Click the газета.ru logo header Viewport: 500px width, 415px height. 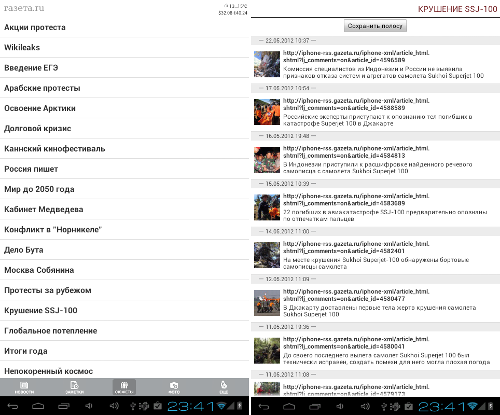tap(24, 8)
